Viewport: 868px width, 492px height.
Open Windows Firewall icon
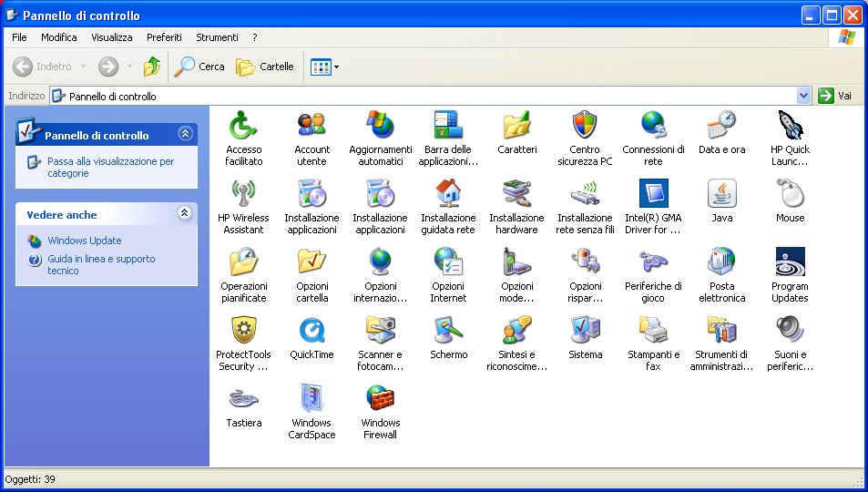tap(381, 398)
